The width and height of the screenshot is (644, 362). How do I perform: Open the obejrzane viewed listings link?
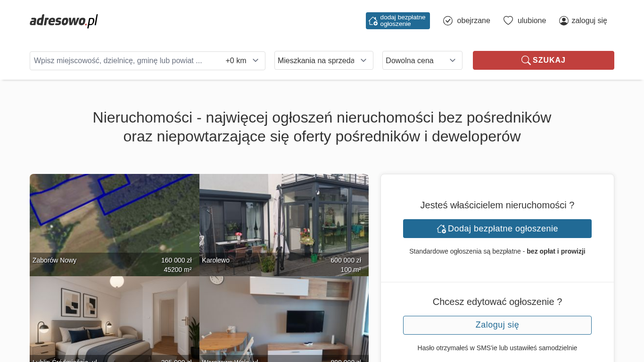pyautogui.click(x=473, y=21)
